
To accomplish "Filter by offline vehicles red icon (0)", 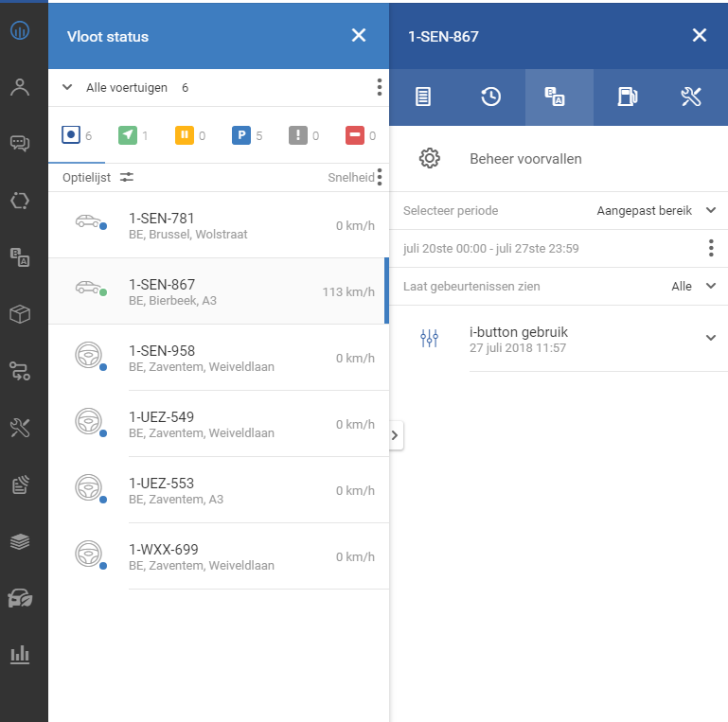I will 361,135.
